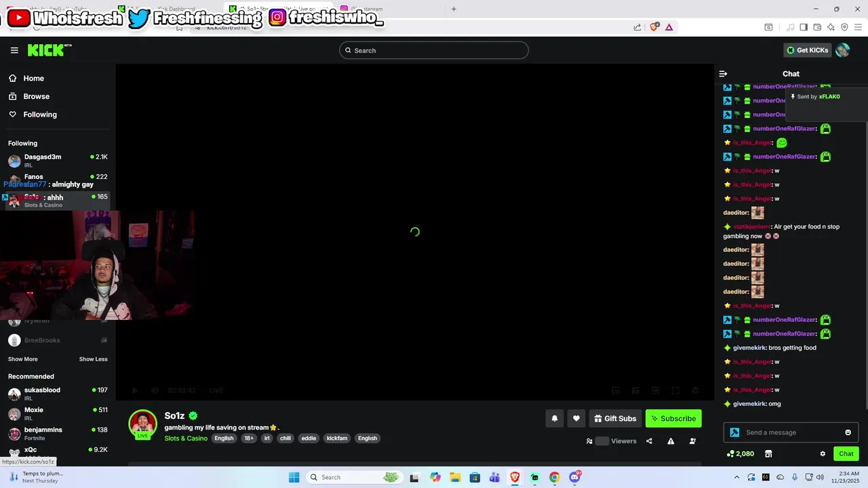This screenshot has width=868, height=488.
Task: Collapse the chat panel
Action: (723, 74)
